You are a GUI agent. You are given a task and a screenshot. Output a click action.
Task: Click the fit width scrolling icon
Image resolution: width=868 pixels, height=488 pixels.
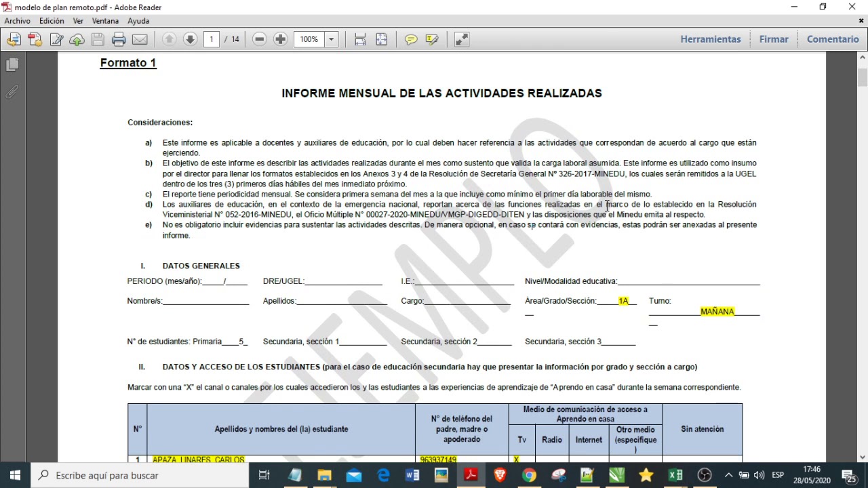(x=360, y=39)
